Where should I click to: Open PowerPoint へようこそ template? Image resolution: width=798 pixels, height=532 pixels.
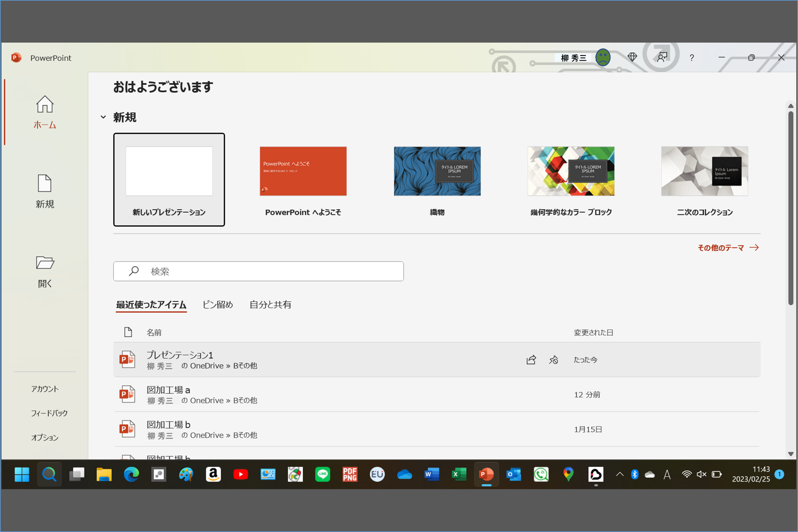tap(303, 179)
